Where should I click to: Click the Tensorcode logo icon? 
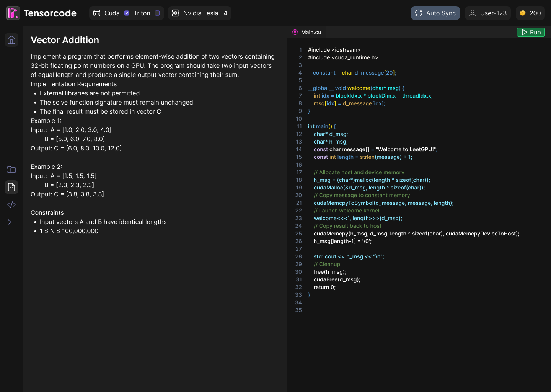12,13
